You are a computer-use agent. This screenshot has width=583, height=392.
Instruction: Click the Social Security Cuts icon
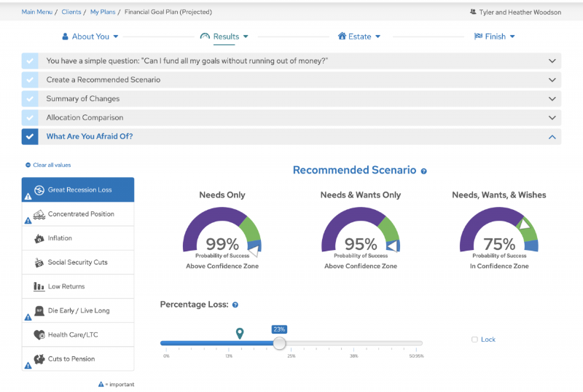[39, 262]
